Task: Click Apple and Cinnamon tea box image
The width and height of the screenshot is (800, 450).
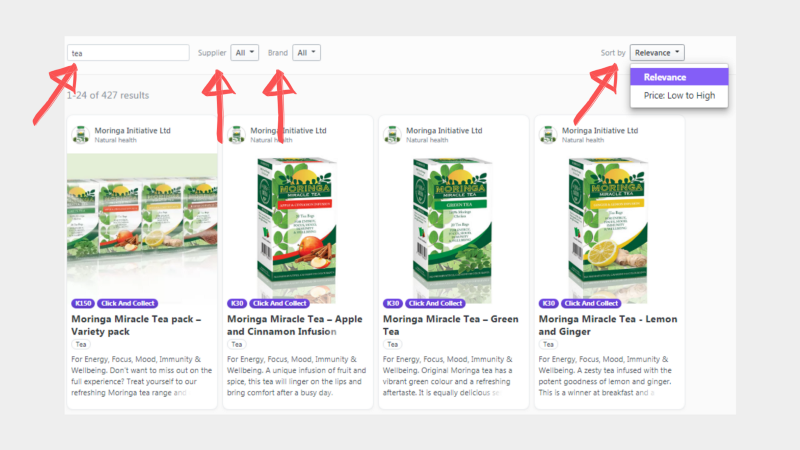Action: tap(297, 228)
